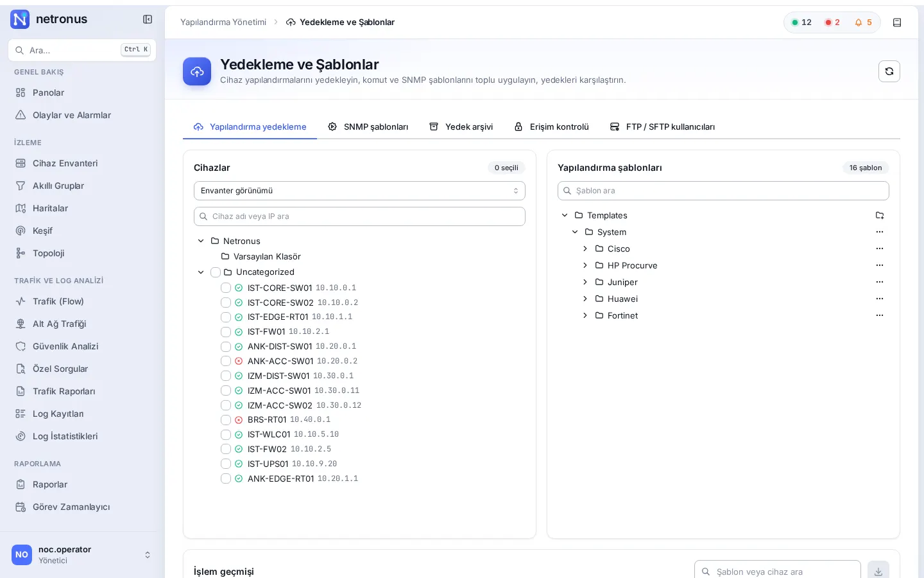Image resolution: width=924 pixels, height=578 pixels.
Task: Open the panel icon at top right
Action: click(x=897, y=22)
